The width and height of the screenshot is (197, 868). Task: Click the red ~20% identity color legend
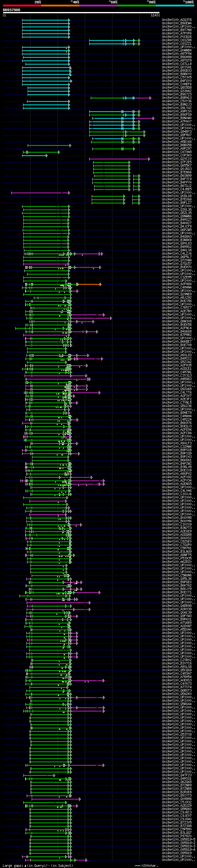point(22,6)
